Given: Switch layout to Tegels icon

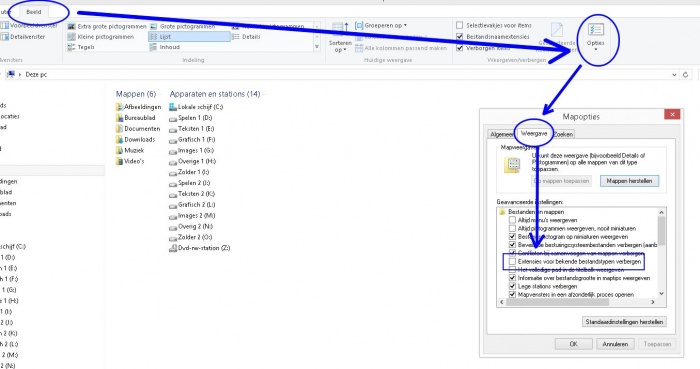Looking at the screenshot, I should point(71,47).
